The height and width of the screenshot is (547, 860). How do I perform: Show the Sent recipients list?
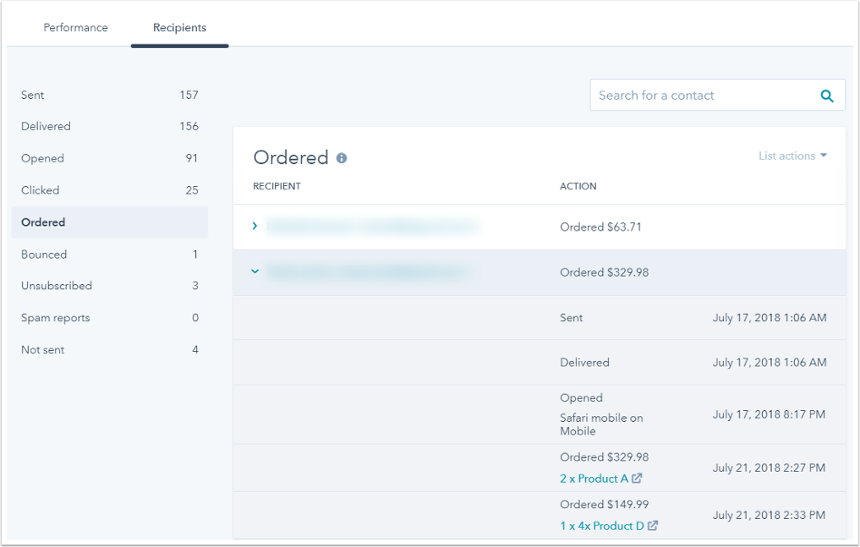click(33, 95)
